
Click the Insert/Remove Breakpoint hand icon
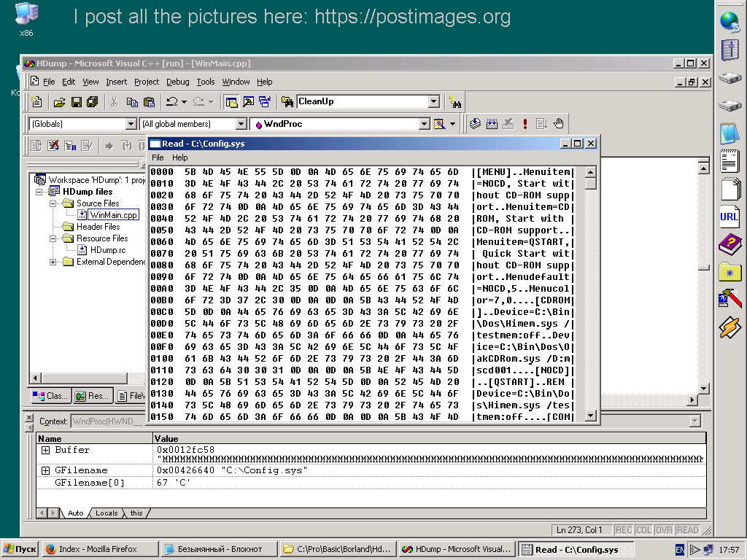pyautogui.click(x=558, y=124)
